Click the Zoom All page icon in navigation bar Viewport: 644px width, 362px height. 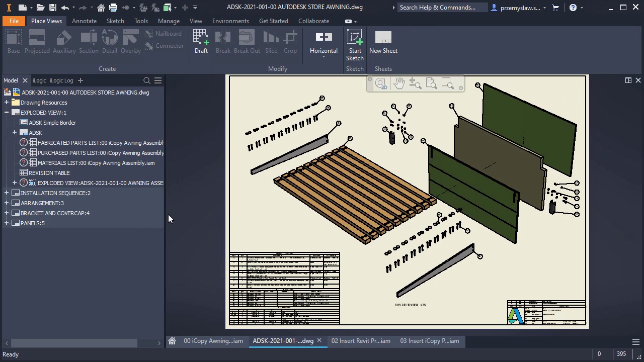tap(431, 83)
